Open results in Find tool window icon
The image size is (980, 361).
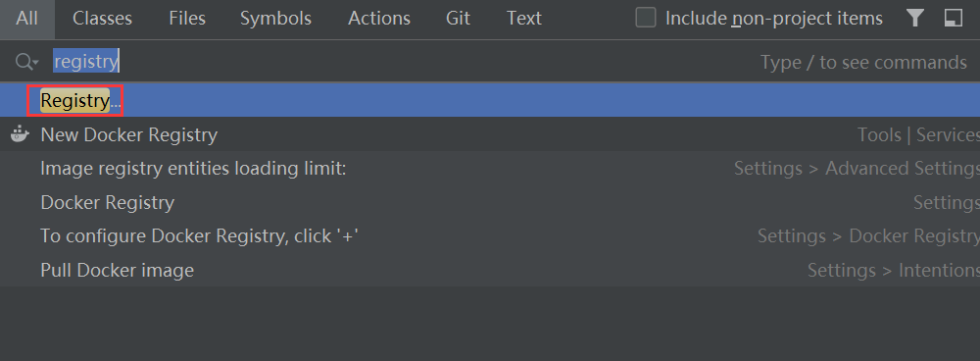coord(954,19)
